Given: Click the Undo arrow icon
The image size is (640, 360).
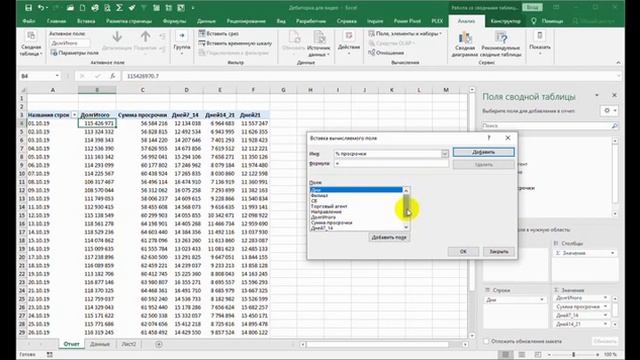Looking at the screenshot, I should click(41, 7).
